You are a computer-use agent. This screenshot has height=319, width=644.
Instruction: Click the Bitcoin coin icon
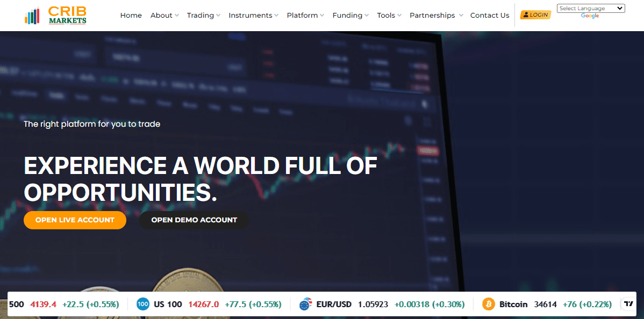point(488,304)
